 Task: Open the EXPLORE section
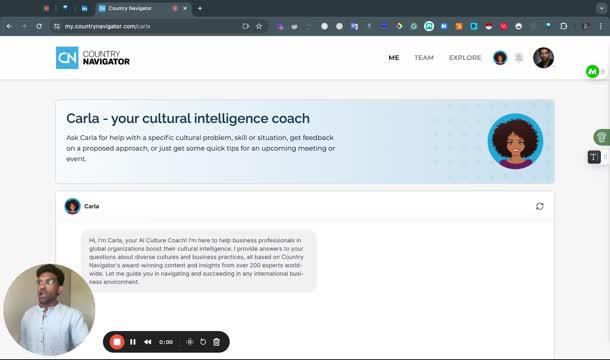pos(465,58)
